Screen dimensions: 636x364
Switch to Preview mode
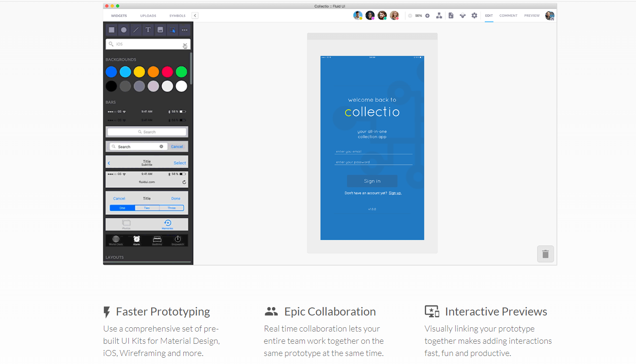(x=532, y=16)
